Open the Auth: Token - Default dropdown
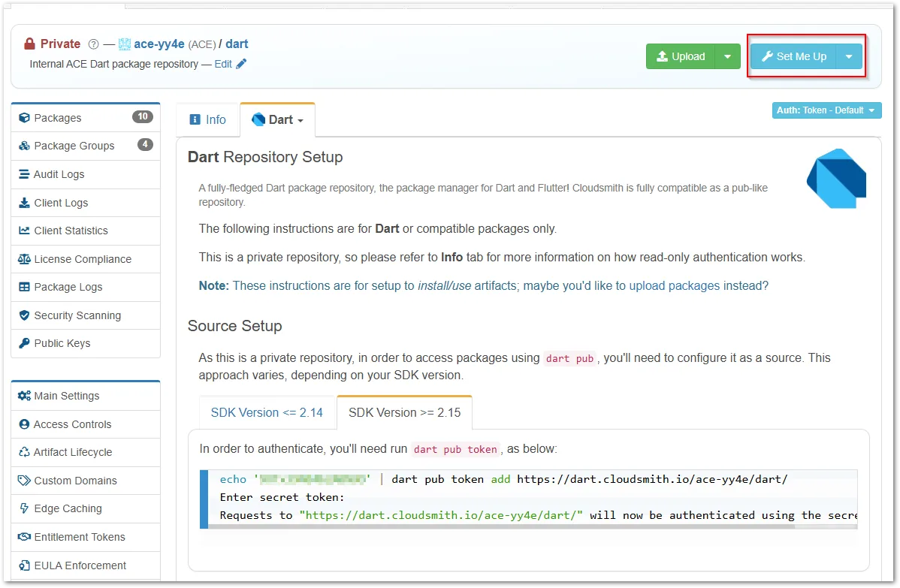The height and width of the screenshot is (588, 900). 826,110
